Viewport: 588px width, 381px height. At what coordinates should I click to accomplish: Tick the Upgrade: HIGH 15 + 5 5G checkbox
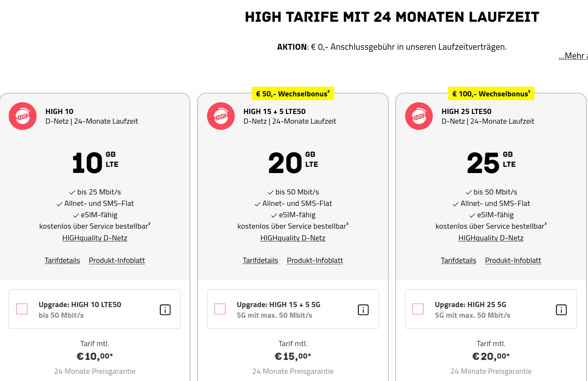click(220, 309)
